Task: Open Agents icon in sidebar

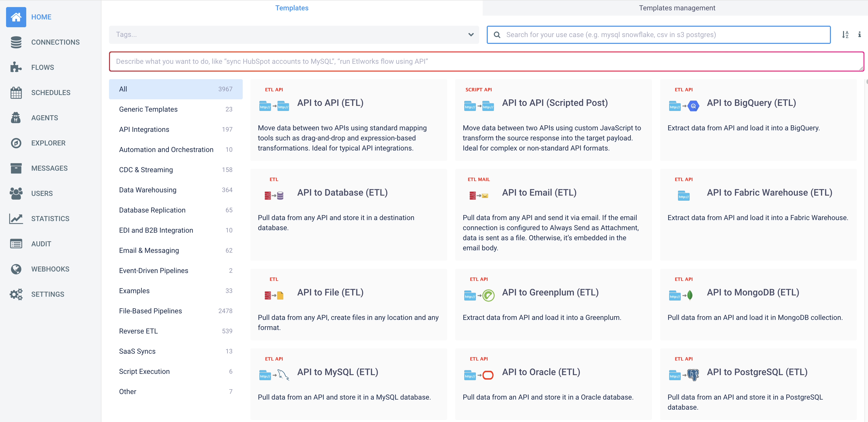Action: pyautogui.click(x=16, y=118)
